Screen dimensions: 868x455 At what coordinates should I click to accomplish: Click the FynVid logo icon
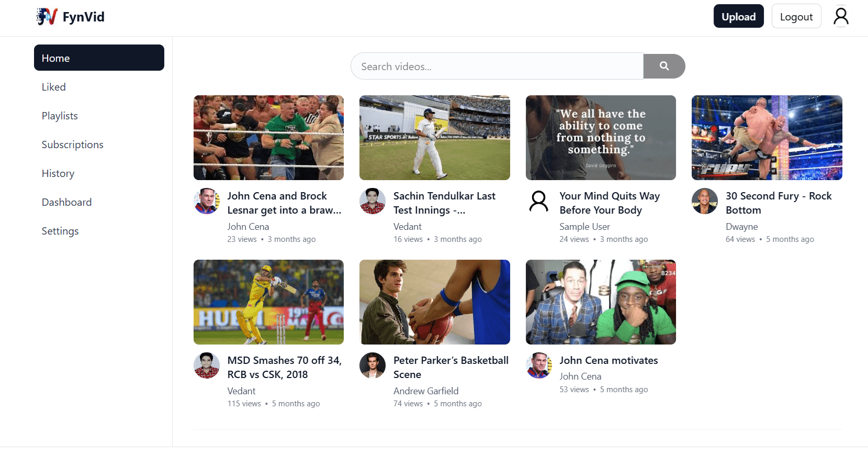click(x=47, y=17)
